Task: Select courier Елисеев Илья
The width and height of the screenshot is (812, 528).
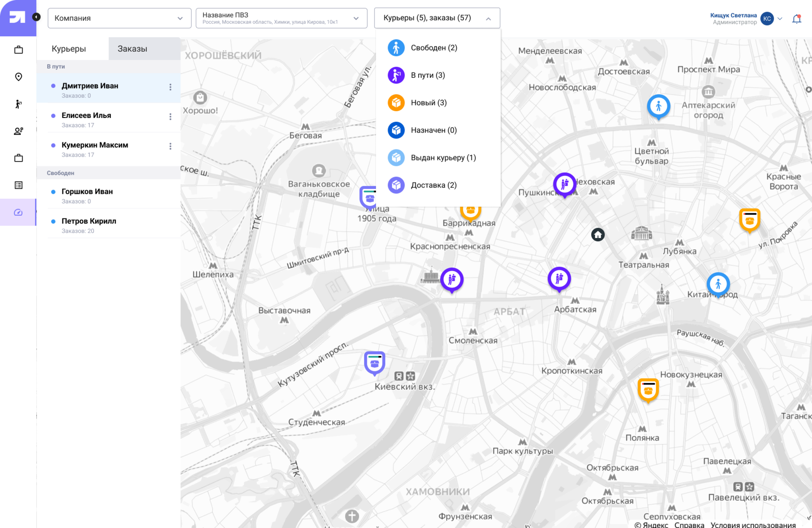Action: 109,118
